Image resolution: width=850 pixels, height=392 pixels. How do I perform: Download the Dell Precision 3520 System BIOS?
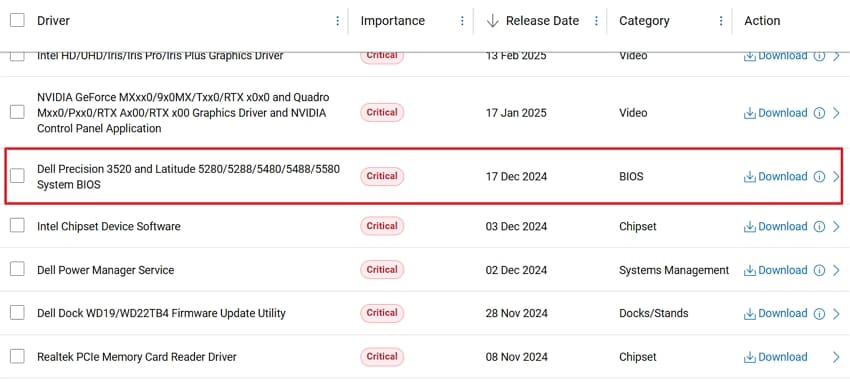(776, 176)
